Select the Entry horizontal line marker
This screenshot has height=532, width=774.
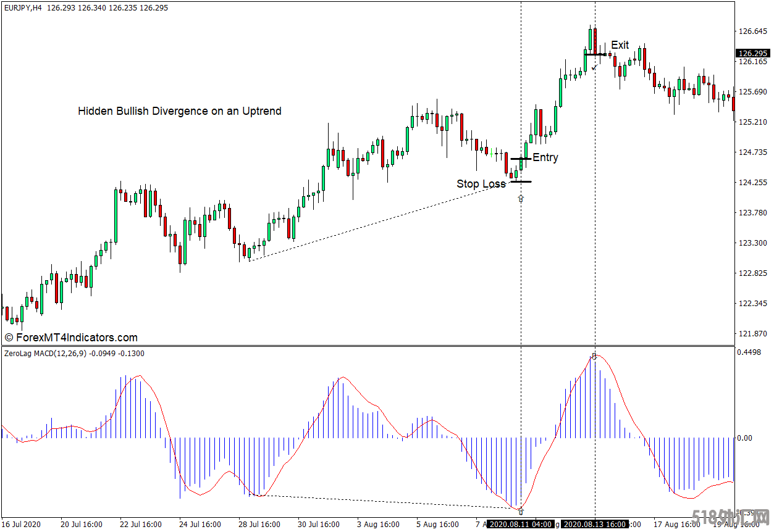(520, 159)
